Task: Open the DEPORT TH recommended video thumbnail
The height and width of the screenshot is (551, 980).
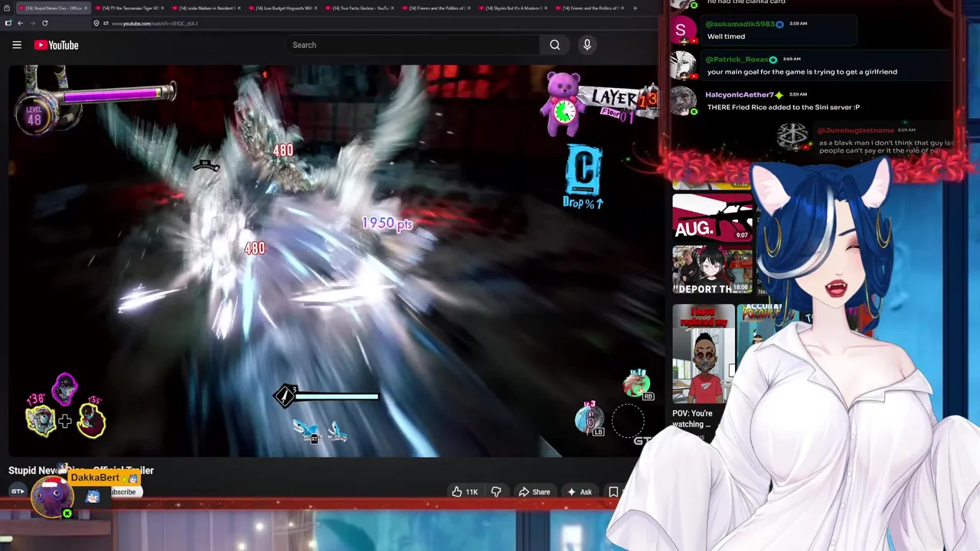Action: [712, 270]
